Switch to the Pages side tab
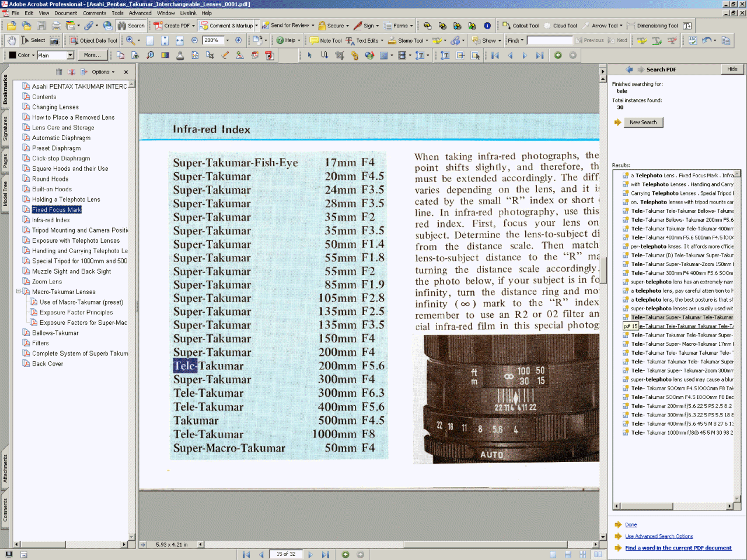This screenshot has width=747, height=560. [x=5, y=160]
